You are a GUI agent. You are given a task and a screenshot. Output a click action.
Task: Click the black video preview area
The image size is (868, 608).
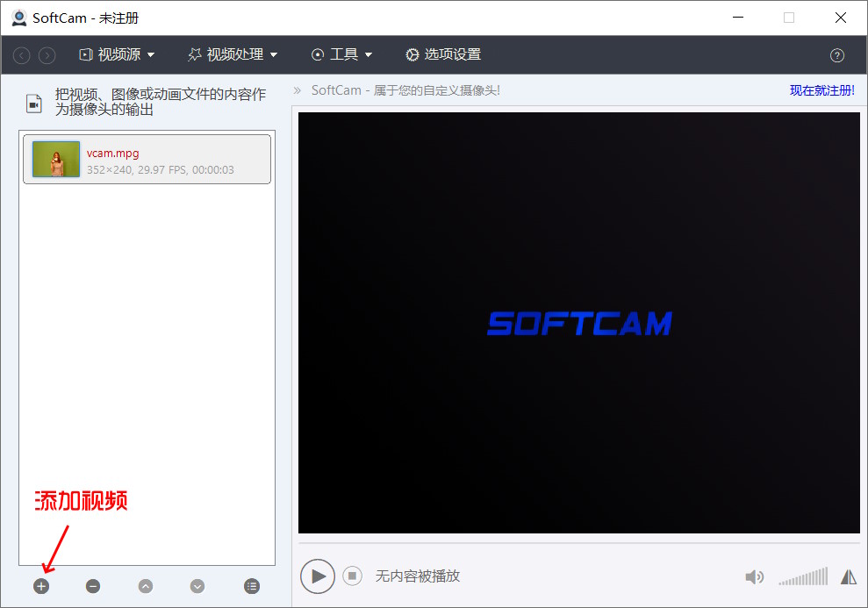pyautogui.click(x=579, y=323)
